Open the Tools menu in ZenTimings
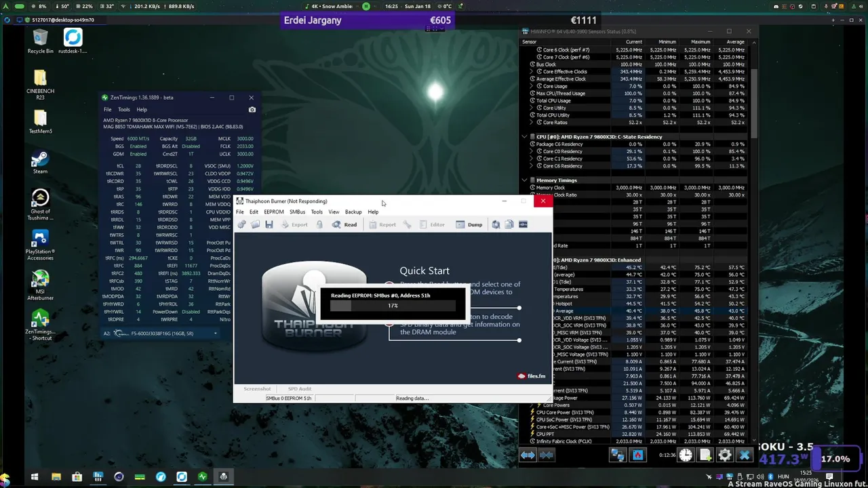The width and height of the screenshot is (868, 488). [x=123, y=109]
